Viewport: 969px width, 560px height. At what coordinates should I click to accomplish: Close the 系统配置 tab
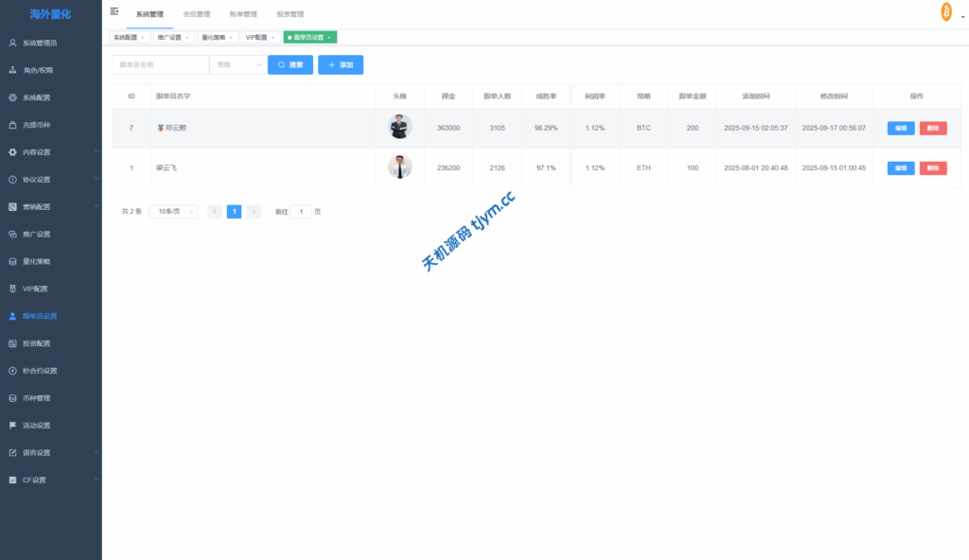[x=143, y=38]
